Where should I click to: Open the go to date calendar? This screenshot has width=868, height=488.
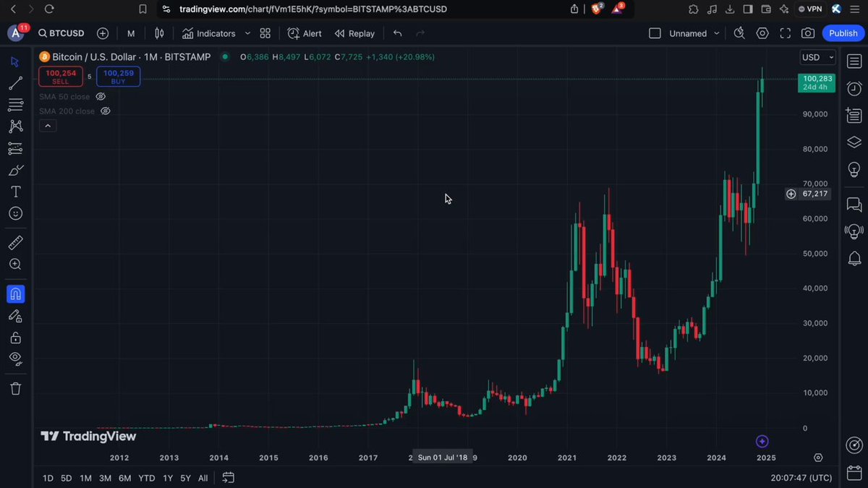click(228, 477)
